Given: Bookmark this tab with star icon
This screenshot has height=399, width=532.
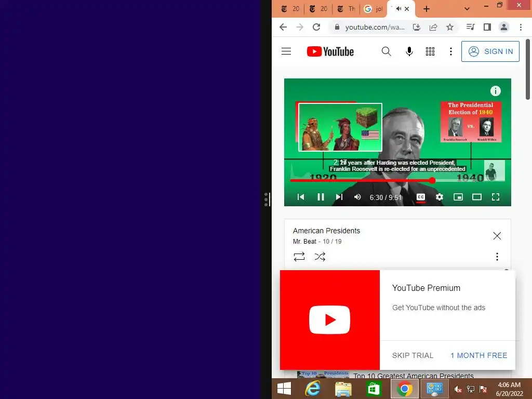Looking at the screenshot, I should pyautogui.click(x=450, y=27).
